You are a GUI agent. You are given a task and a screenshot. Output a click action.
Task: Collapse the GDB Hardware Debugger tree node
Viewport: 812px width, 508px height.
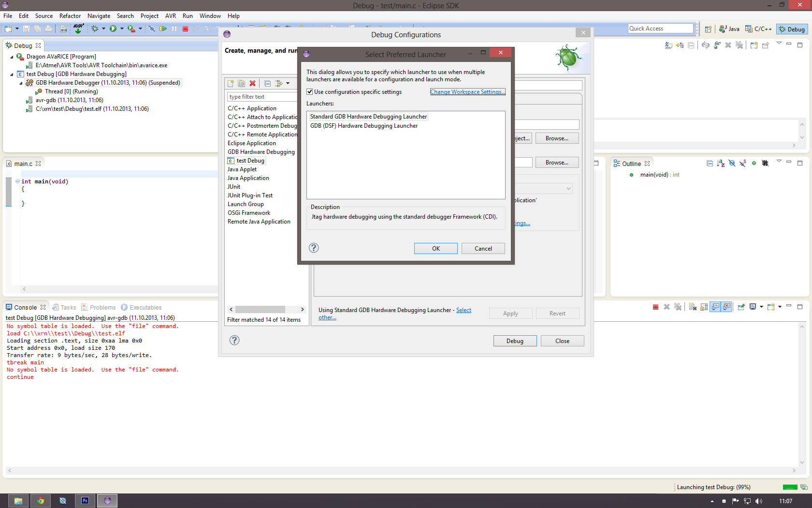tap(20, 82)
